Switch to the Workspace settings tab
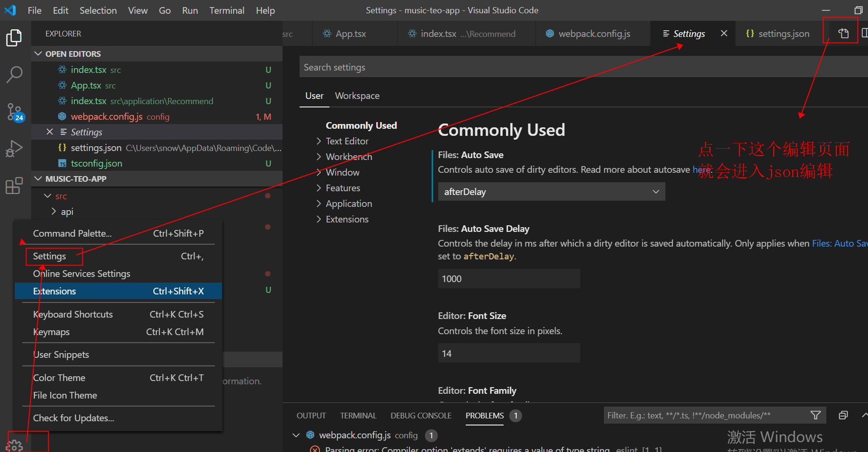Image resolution: width=868 pixels, height=452 pixels. pyautogui.click(x=357, y=96)
